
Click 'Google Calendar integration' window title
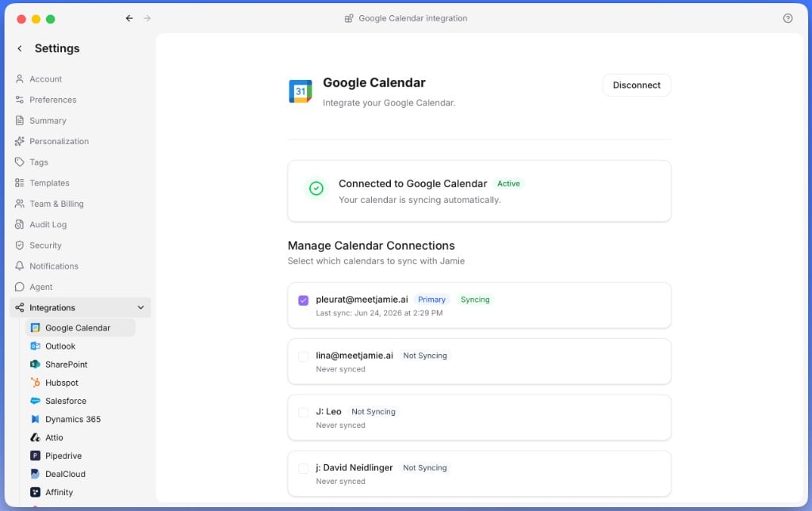click(412, 18)
